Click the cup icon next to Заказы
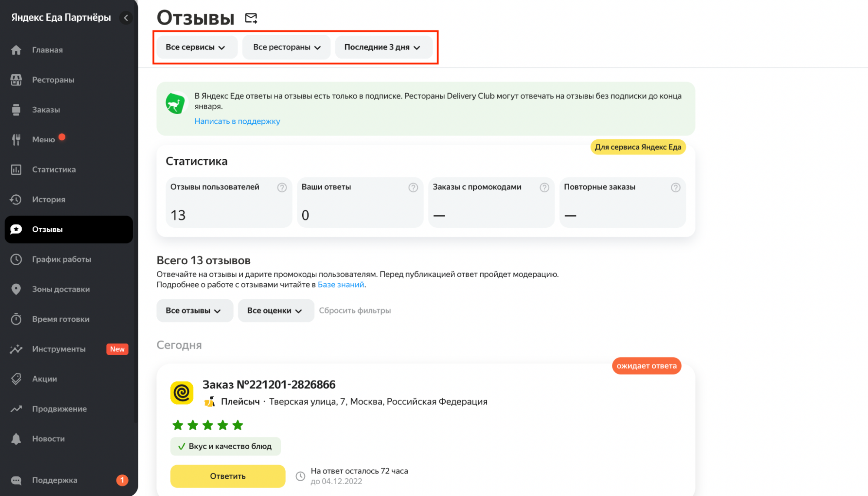Image resolution: width=868 pixels, height=496 pixels. [x=16, y=110]
